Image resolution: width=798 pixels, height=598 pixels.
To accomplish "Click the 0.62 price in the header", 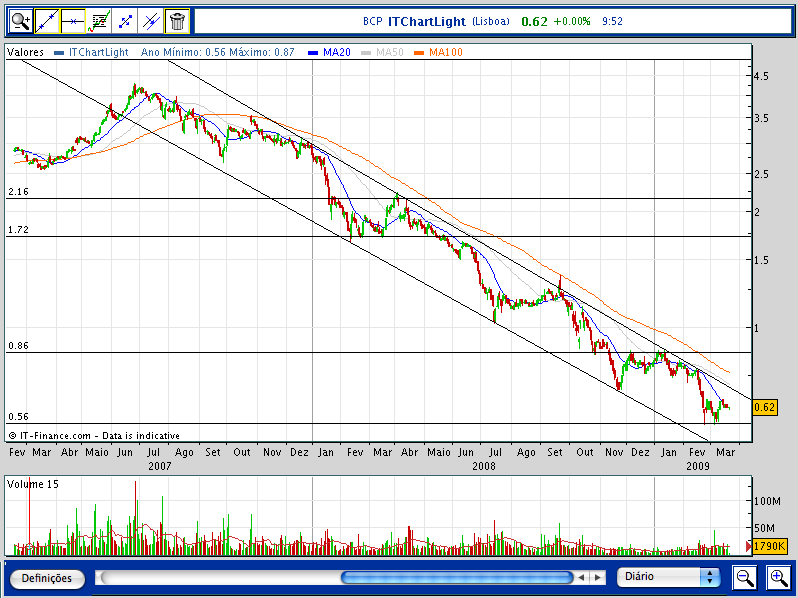I will point(534,21).
